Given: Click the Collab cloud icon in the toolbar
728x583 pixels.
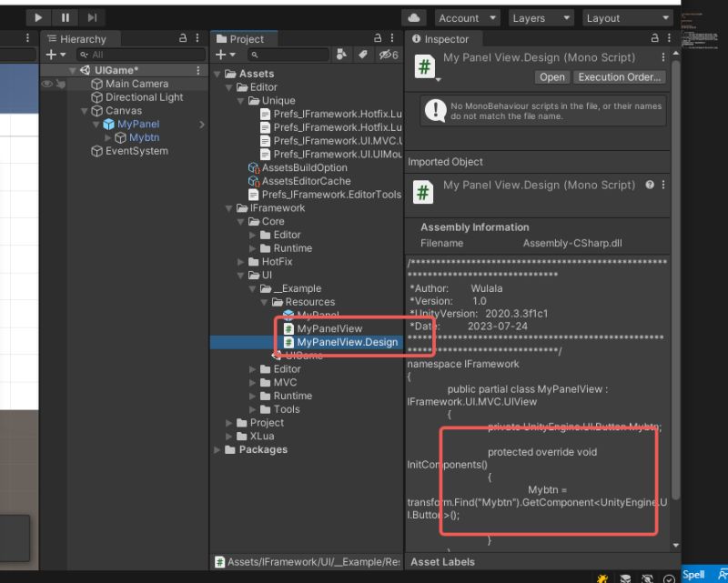Looking at the screenshot, I should click(414, 17).
